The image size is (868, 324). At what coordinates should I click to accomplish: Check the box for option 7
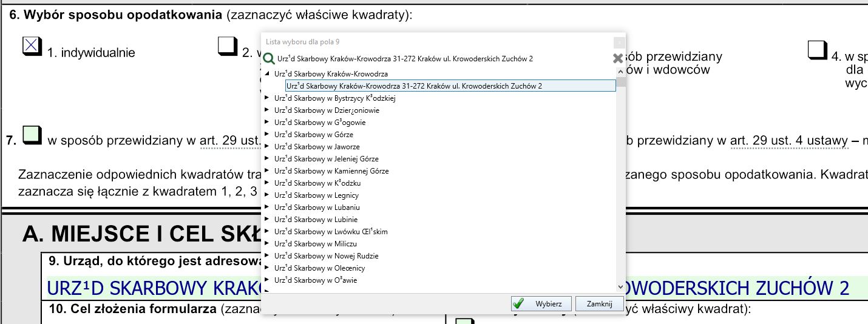click(32, 135)
